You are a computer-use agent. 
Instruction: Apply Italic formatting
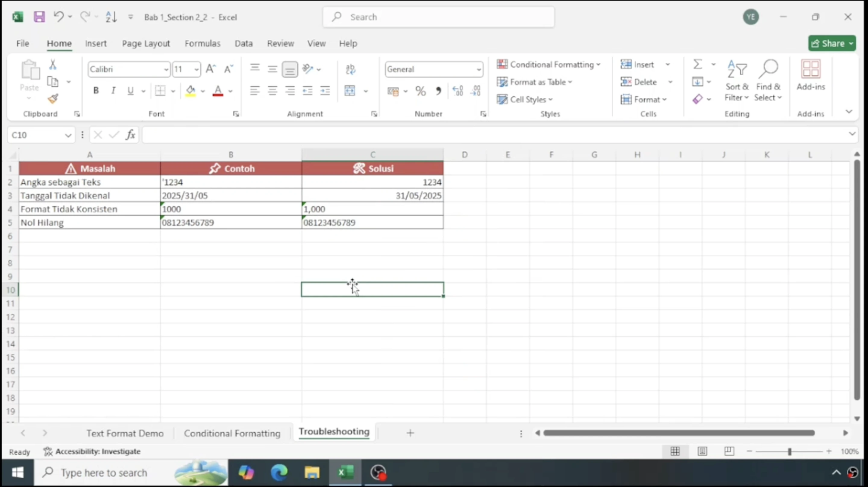point(113,90)
